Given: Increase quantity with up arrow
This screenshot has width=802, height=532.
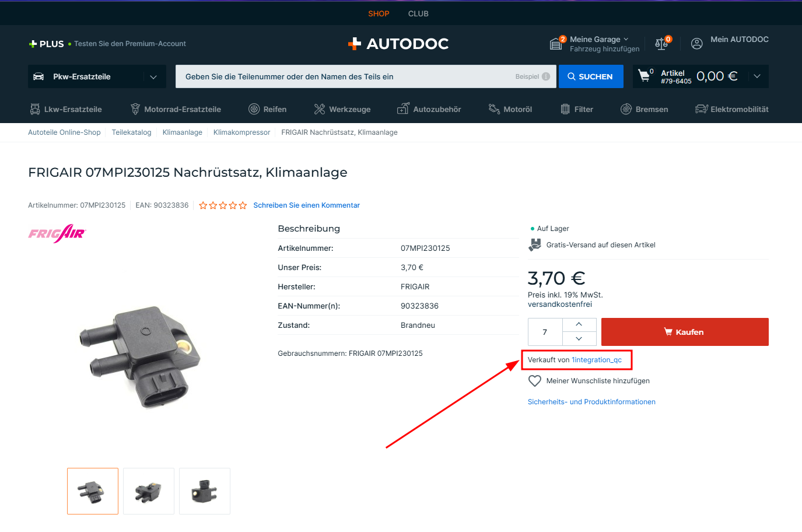Looking at the screenshot, I should [579, 324].
